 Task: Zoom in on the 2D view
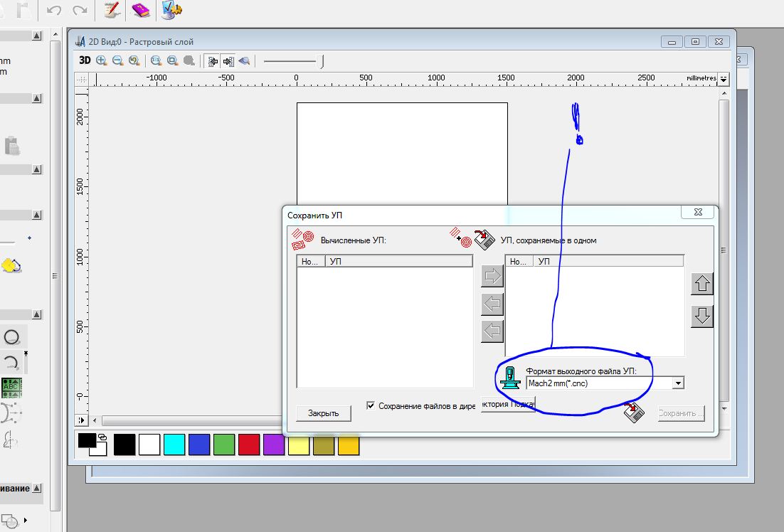coord(102,60)
